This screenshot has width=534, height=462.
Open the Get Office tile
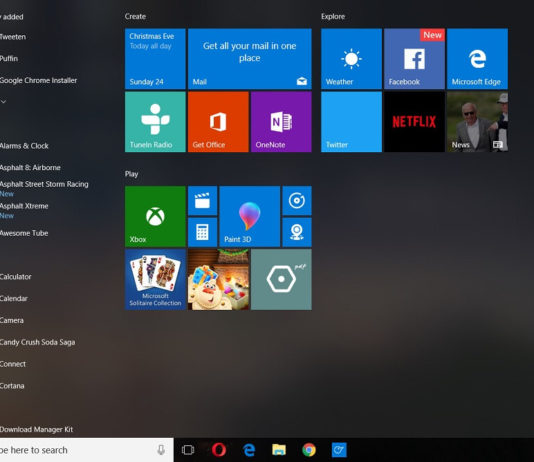(218, 122)
